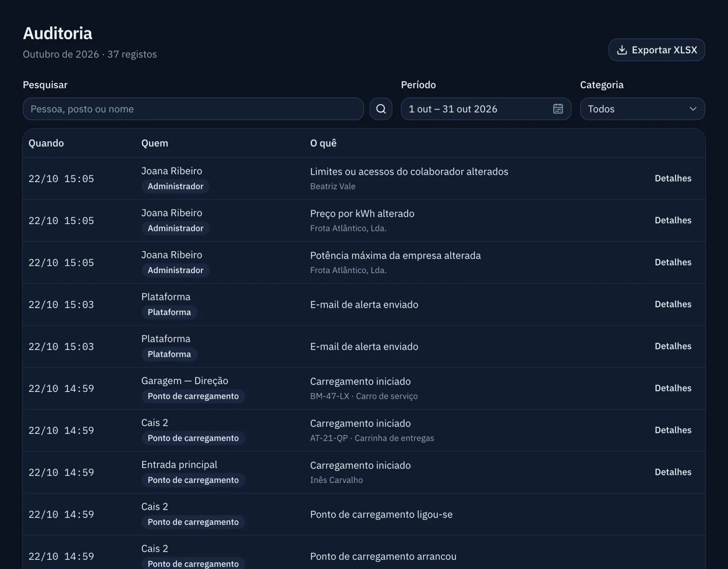Click the download icon on Exportar XLSX
Screen dimensions: 728x569
coord(622,50)
